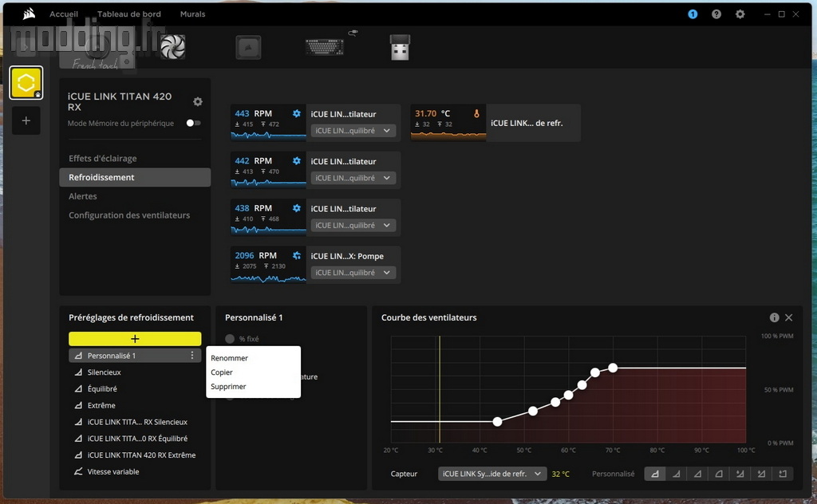Click gear icon on the 442 RPM fan tile

(297, 161)
